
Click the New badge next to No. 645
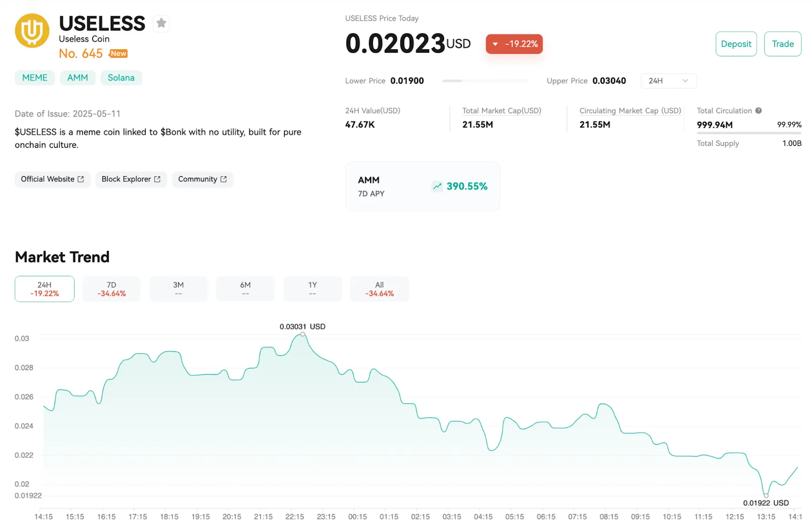coord(118,53)
